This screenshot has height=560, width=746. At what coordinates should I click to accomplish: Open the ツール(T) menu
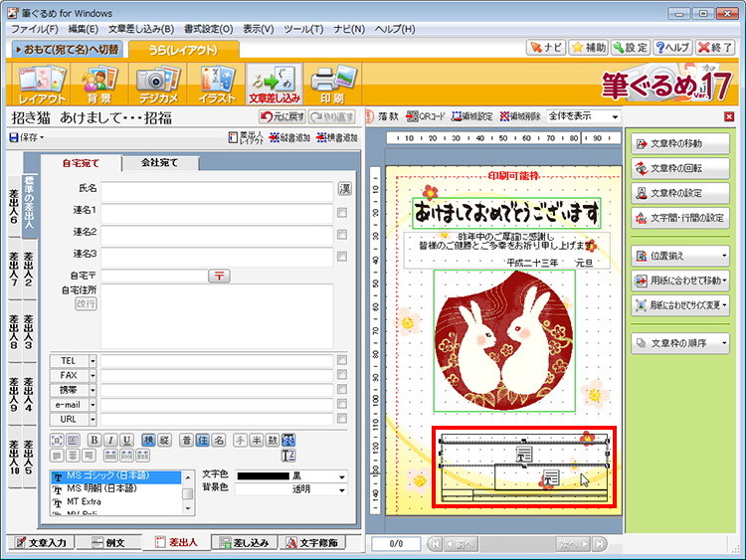coord(303,29)
